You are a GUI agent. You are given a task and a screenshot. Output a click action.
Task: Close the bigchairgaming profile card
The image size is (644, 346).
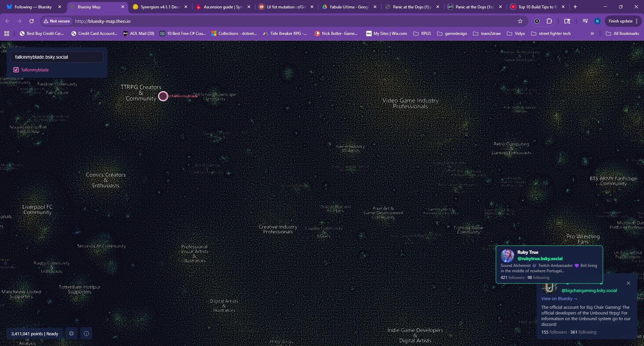(x=628, y=283)
